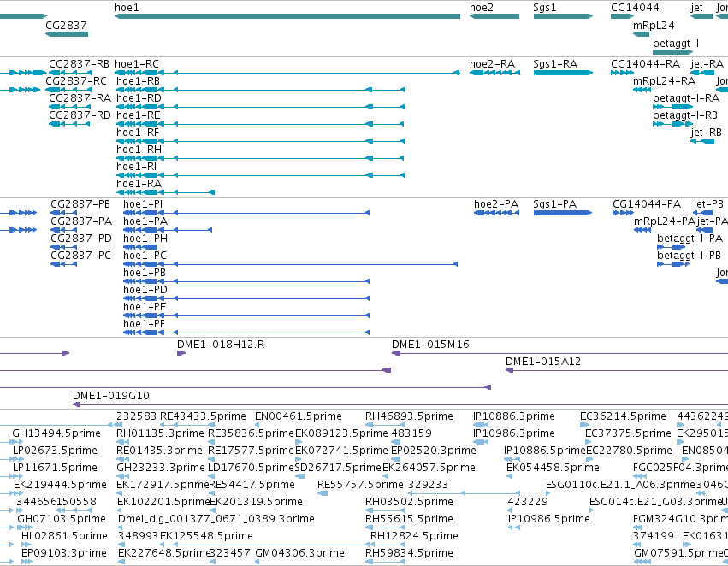The height and width of the screenshot is (566, 728).
Task: Select transcript CG2837-RC
Action: (68, 90)
